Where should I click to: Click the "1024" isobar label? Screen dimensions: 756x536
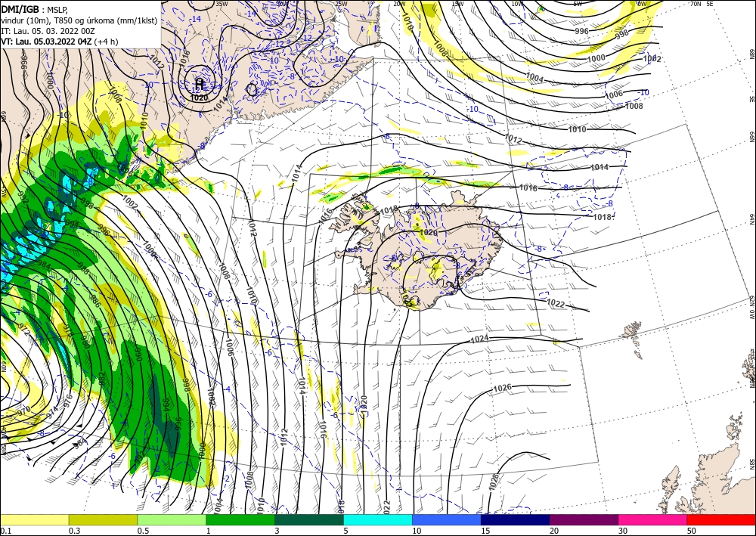(x=479, y=339)
